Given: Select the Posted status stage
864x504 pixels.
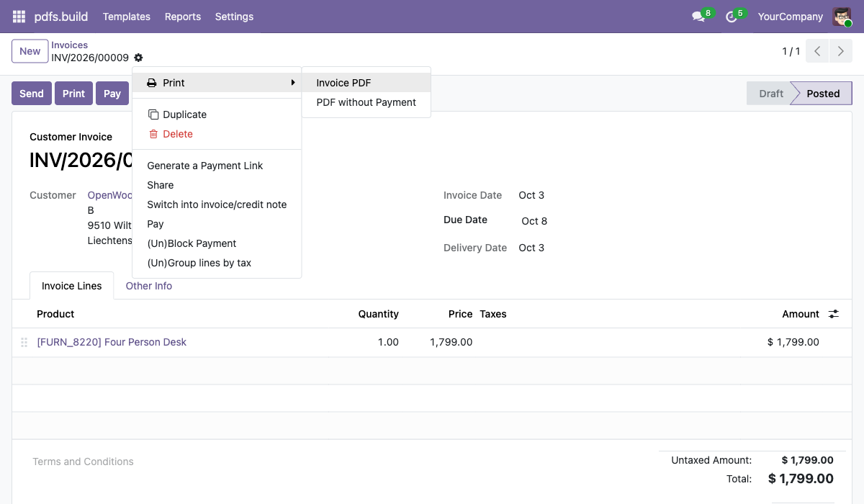Looking at the screenshot, I should [x=823, y=94].
